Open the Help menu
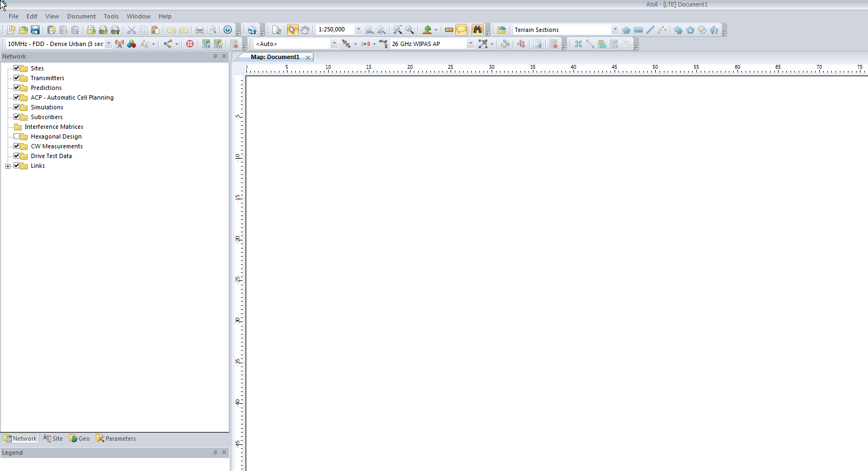Viewport: 868px width, 471px height. coord(165,16)
